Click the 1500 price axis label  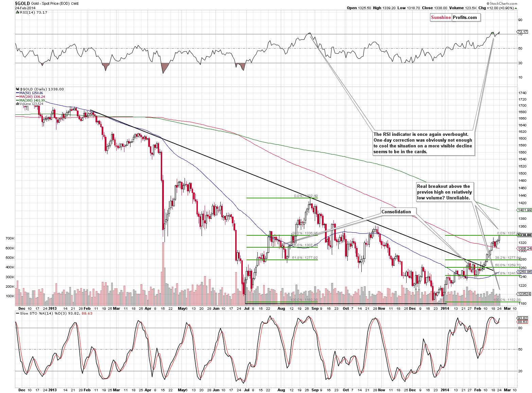point(522,173)
